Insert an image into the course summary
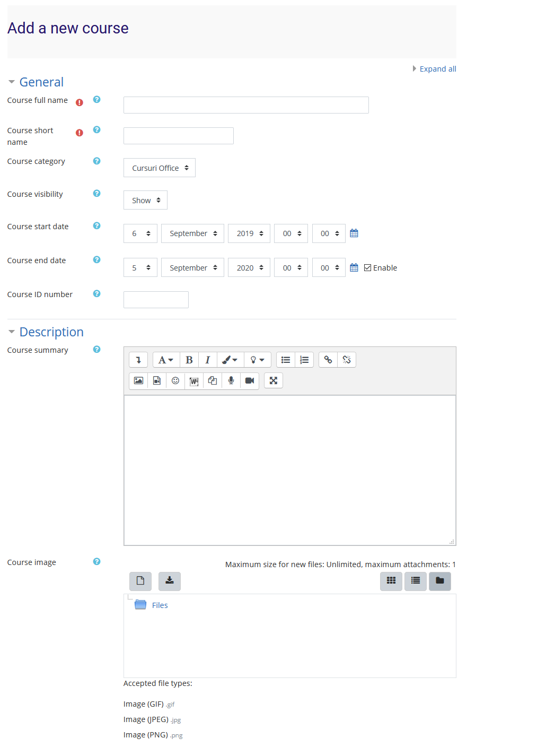Image resolution: width=546 pixels, height=756 pixels. (138, 380)
